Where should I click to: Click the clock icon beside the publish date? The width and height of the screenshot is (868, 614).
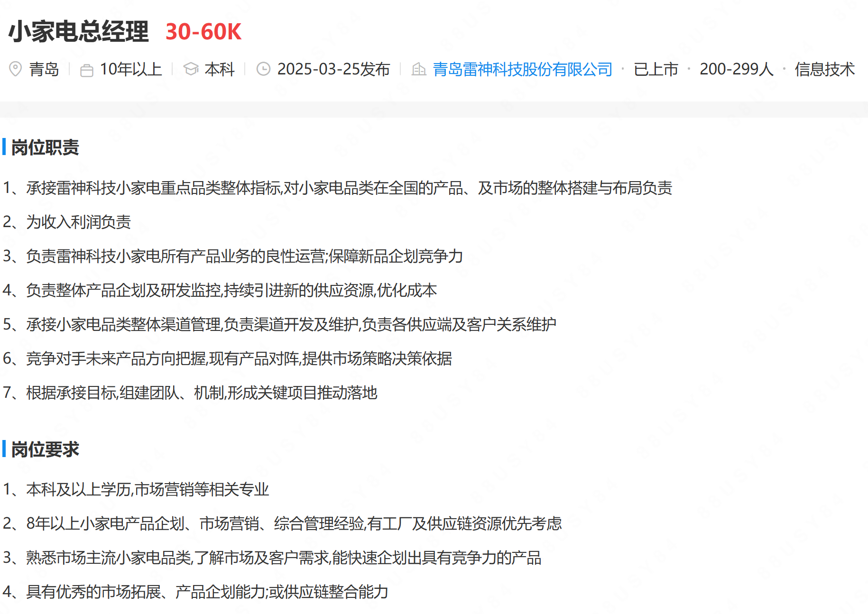pyautogui.click(x=263, y=69)
